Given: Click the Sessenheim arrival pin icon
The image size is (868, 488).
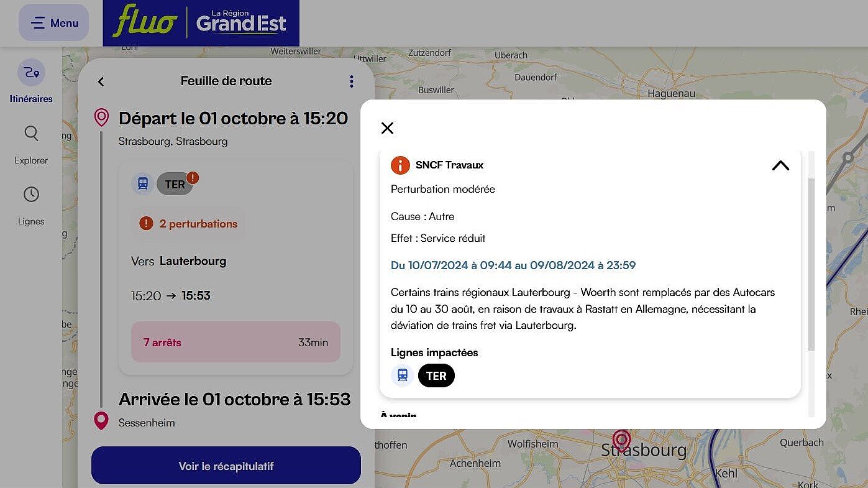Looking at the screenshot, I should coord(101,421).
